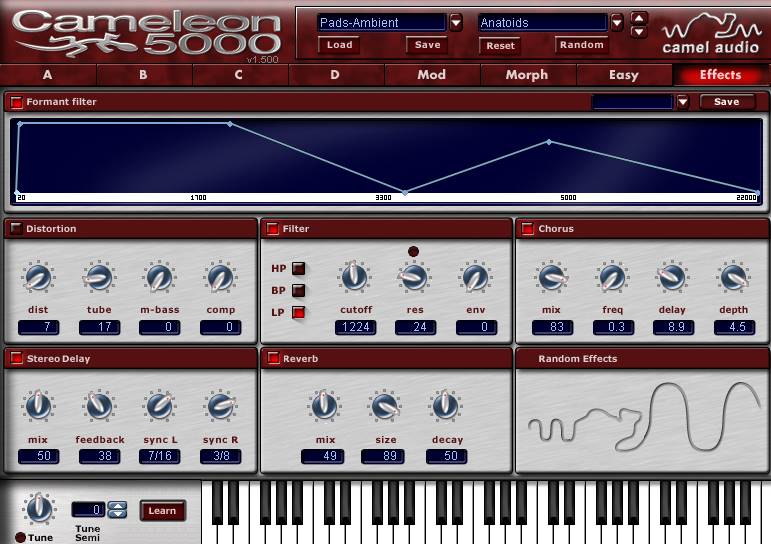771x544 pixels.
Task: Select previous preset with down arrow
Action: click(639, 32)
